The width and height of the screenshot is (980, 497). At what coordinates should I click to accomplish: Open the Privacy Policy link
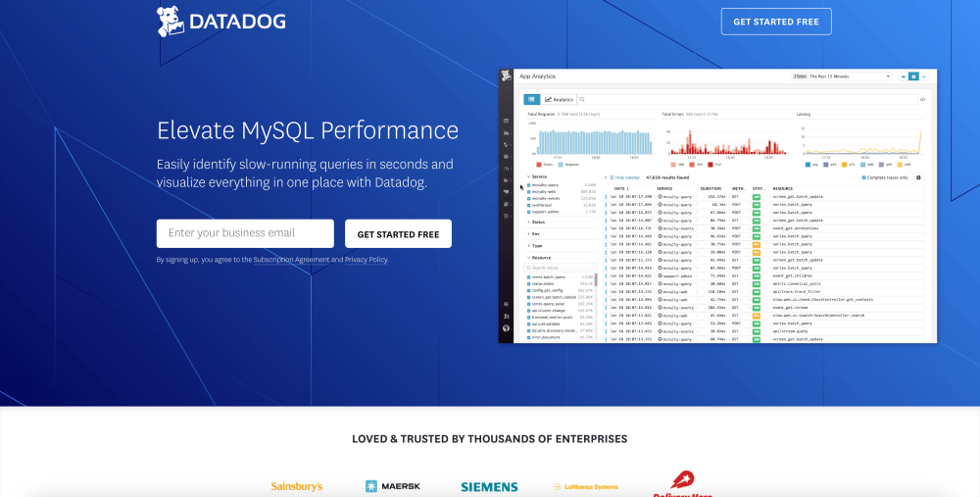point(367,260)
